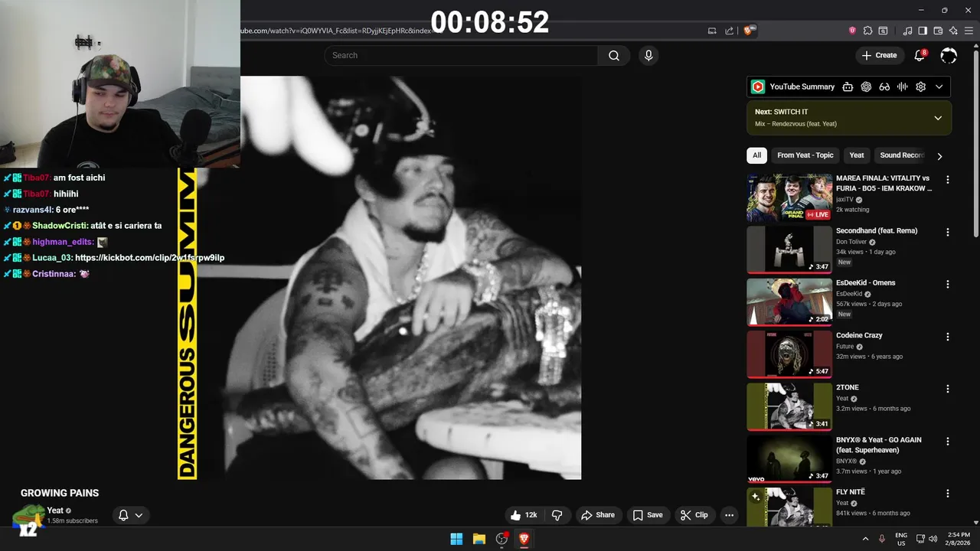
Task: Show hidden system tray icons chevron
Action: pyautogui.click(x=866, y=539)
